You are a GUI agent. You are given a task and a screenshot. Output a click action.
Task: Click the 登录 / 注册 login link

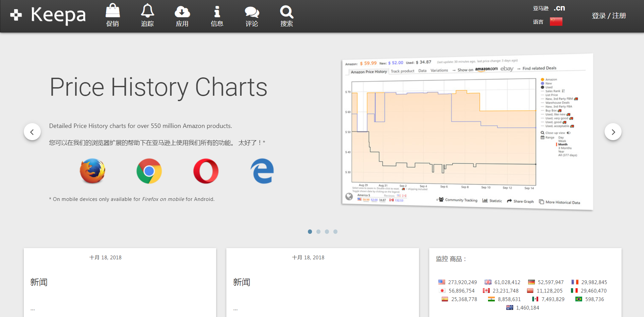[609, 16]
